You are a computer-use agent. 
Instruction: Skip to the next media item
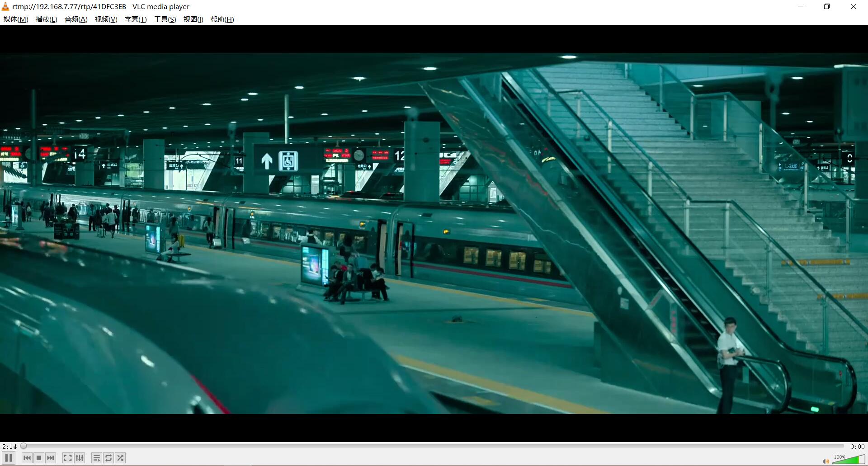pos(50,457)
